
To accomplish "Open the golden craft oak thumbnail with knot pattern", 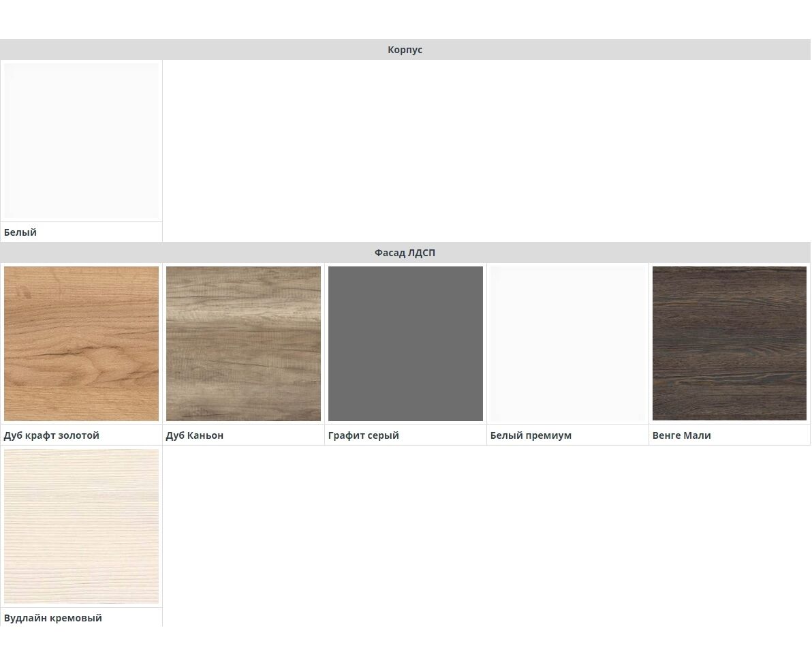I will [x=81, y=343].
